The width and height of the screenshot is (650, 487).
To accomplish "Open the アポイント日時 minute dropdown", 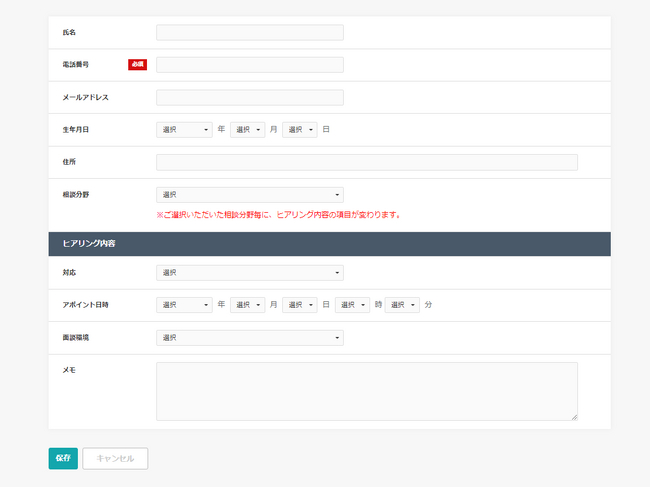I will pyautogui.click(x=402, y=305).
